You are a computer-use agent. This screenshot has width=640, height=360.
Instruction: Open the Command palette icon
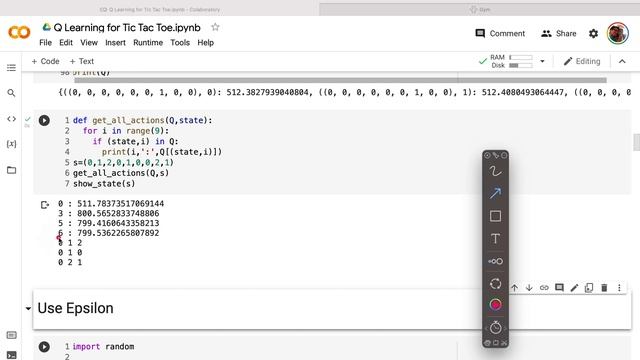pos(11,335)
